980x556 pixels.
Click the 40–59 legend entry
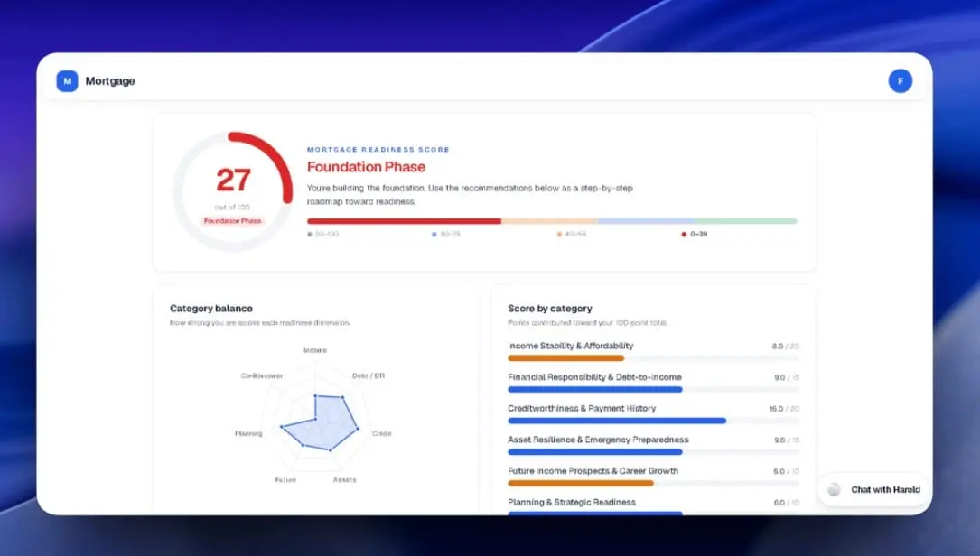pyautogui.click(x=571, y=235)
